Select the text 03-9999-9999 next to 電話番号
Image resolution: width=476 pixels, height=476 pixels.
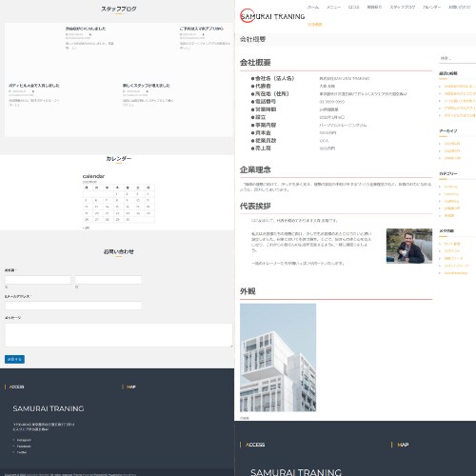[331, 102]
